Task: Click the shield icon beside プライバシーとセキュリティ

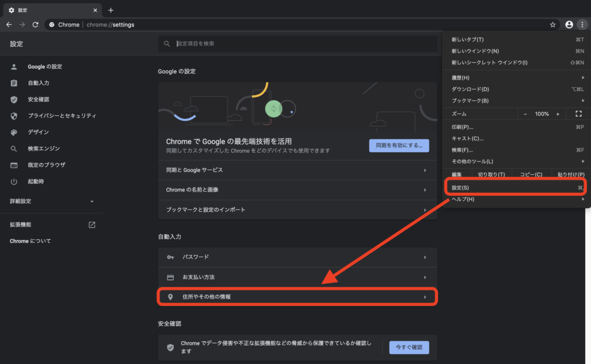Action: click(14, 116)
